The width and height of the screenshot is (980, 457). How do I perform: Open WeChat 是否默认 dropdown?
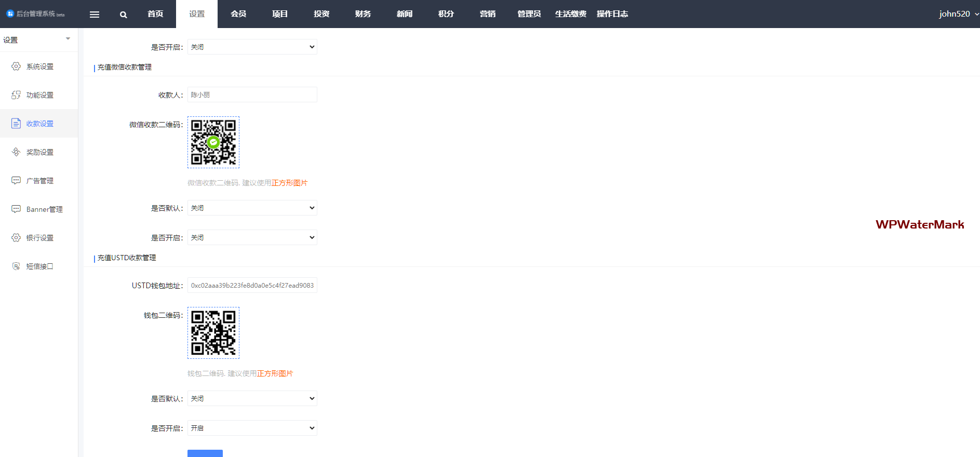tap(252, 208)
